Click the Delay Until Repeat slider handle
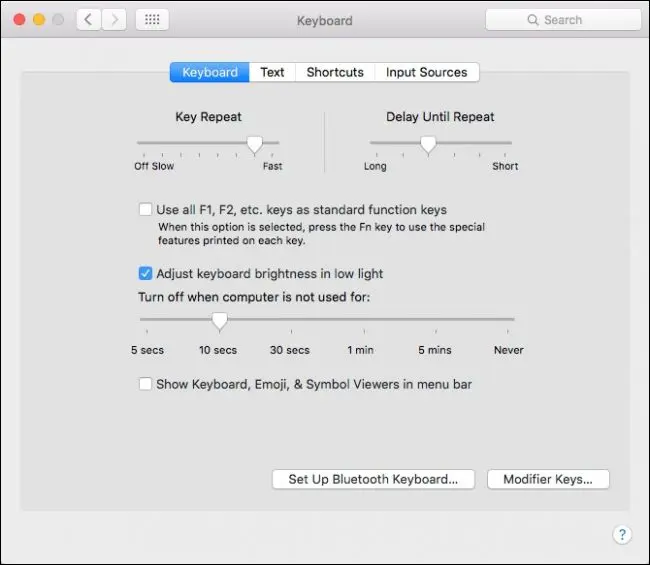This screenshot has width=650, height=565. coord(428,145)
